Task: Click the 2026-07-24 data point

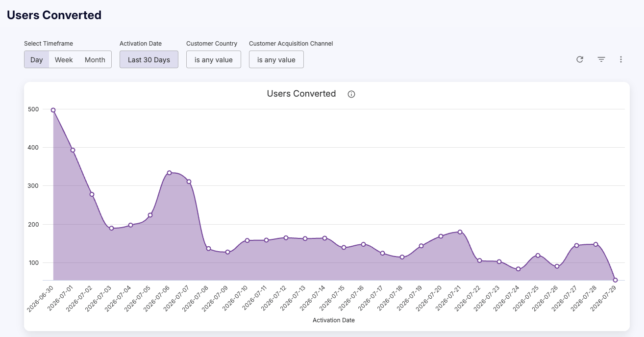Action: pyautogui.click(x=518, y=269)
